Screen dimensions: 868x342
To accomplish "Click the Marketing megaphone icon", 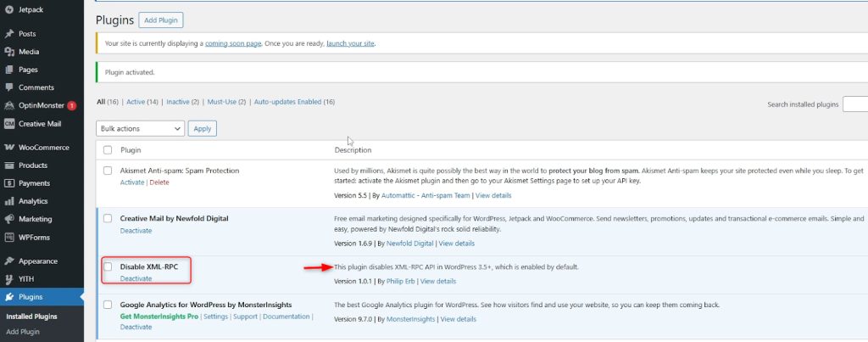I will (x=8, y=219).
